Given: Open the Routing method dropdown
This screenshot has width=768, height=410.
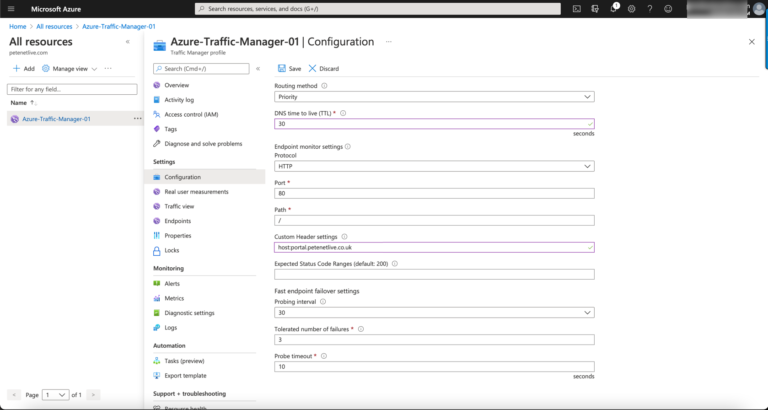Looking at the screenshot, I should [x=434, y=97].
